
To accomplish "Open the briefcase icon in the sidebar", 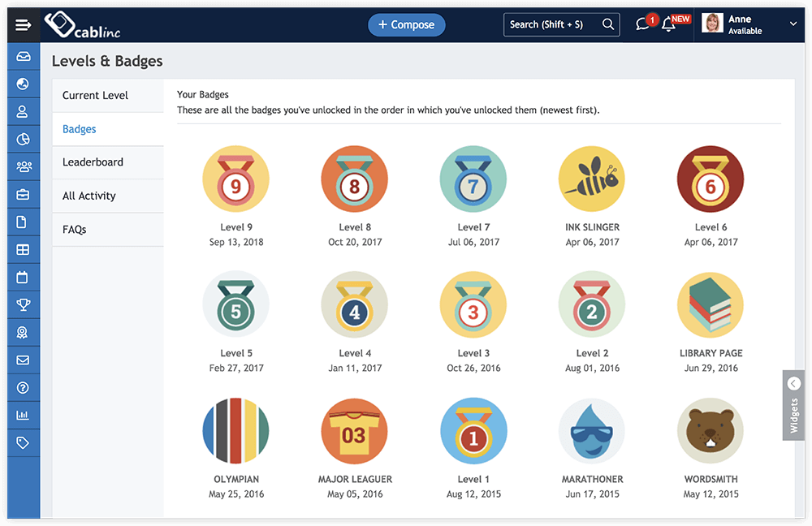I will pos(24,194).
